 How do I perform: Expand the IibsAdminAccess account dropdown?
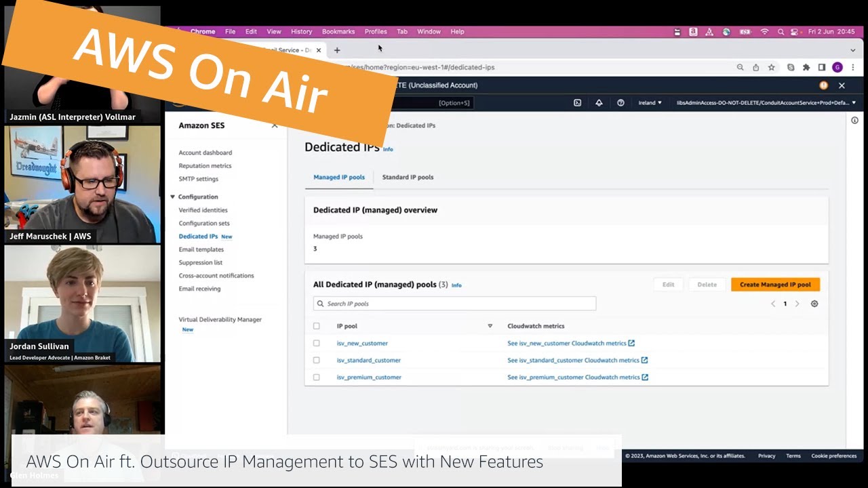point(766,103)
